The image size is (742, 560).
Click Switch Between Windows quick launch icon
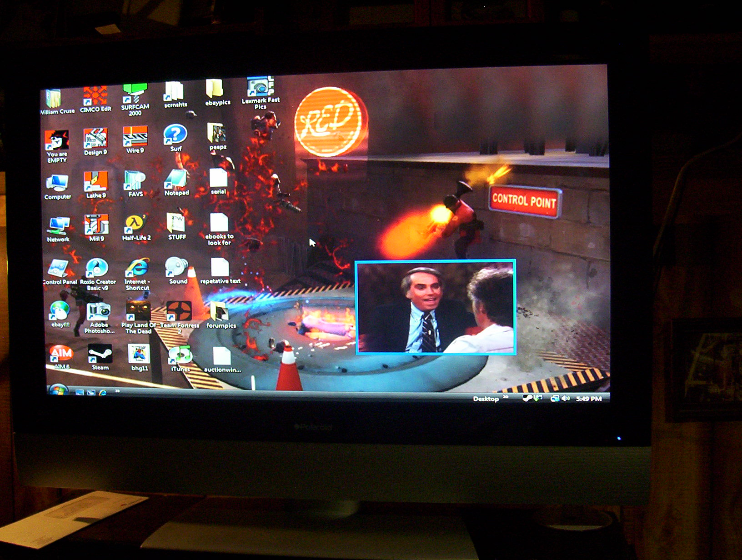(x=91, y=392)
